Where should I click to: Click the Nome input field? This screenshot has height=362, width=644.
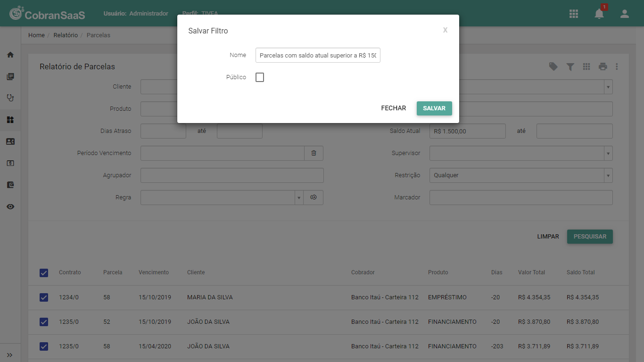[x=318, y=55]
